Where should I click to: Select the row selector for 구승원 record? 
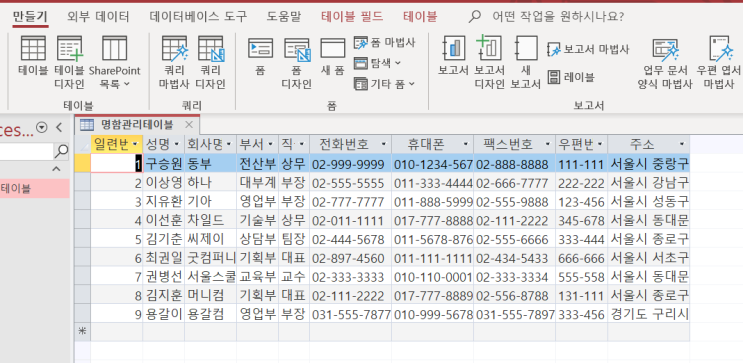coord(82,163)
